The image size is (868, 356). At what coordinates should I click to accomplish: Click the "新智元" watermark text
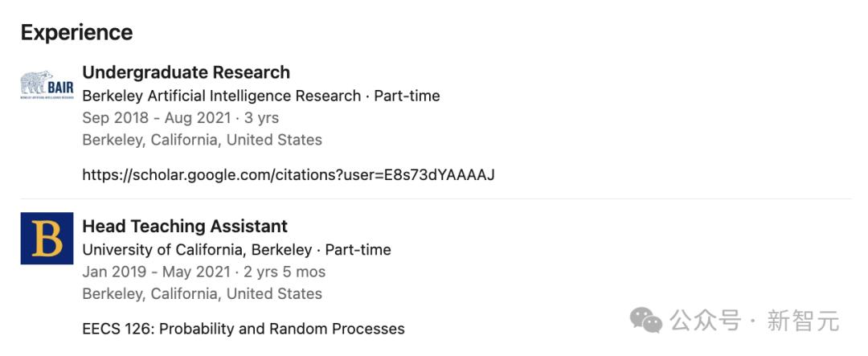tap(803, 321)
